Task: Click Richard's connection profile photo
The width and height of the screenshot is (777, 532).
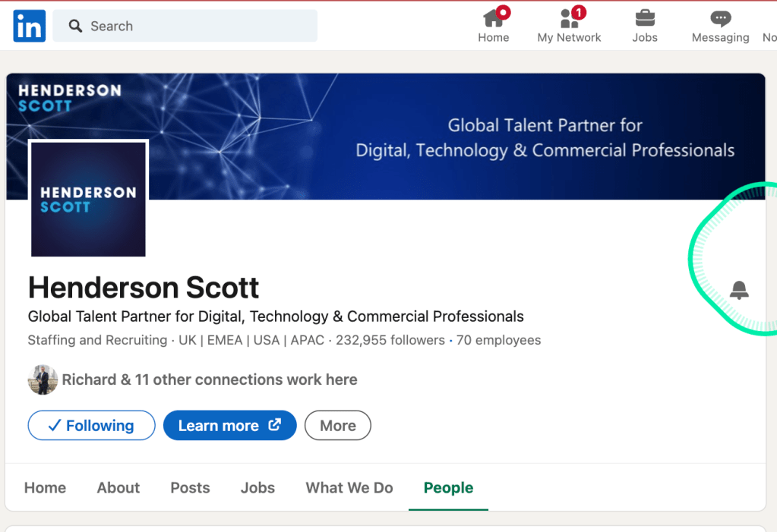Action: (43, 380)
